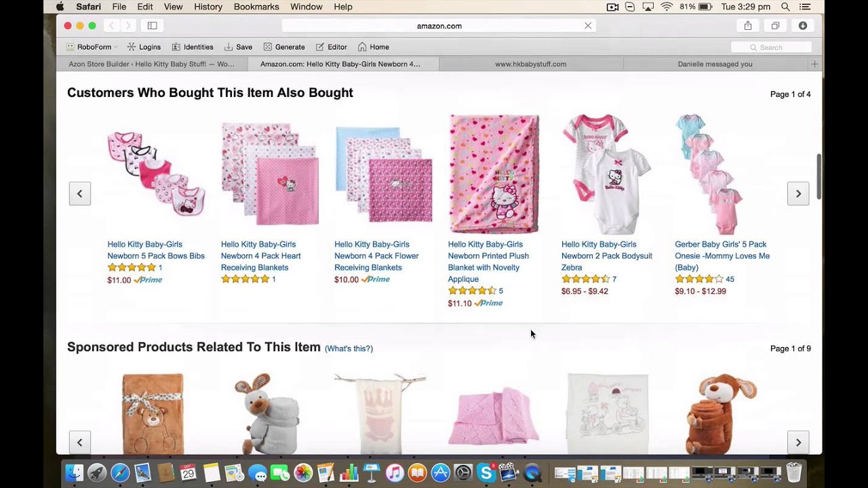
Task: Go back with Safari back arrow
Action: 111,26
